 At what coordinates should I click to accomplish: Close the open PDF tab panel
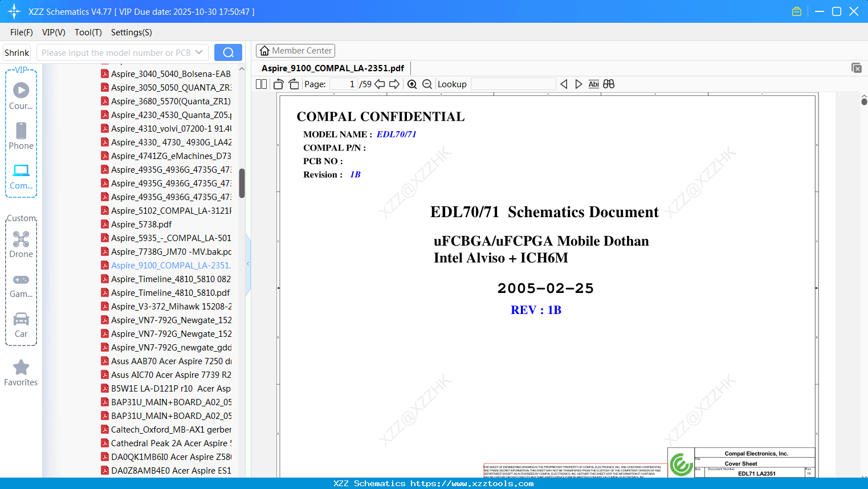pyautogui.click(x=857, y=68)
